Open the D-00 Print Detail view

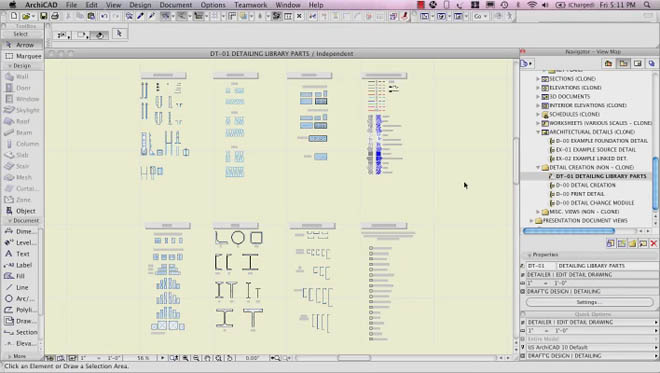point(580,194)
